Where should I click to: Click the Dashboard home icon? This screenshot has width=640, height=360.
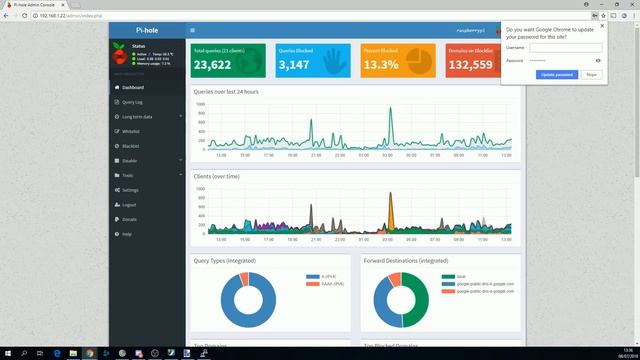tap(117, 87)
